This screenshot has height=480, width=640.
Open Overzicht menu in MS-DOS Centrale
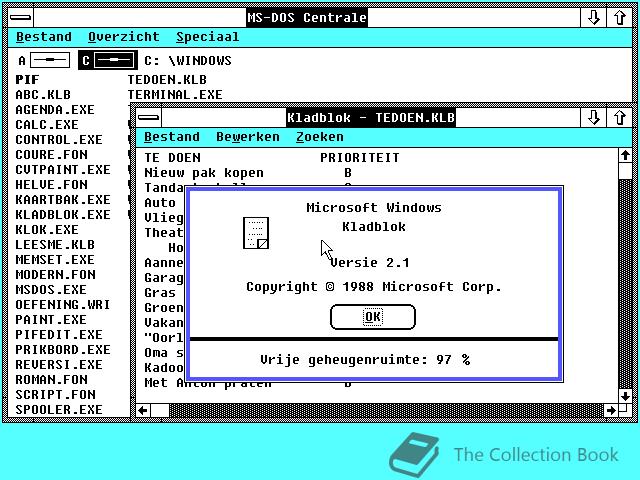pyautogui.click(x=124, y=37)
